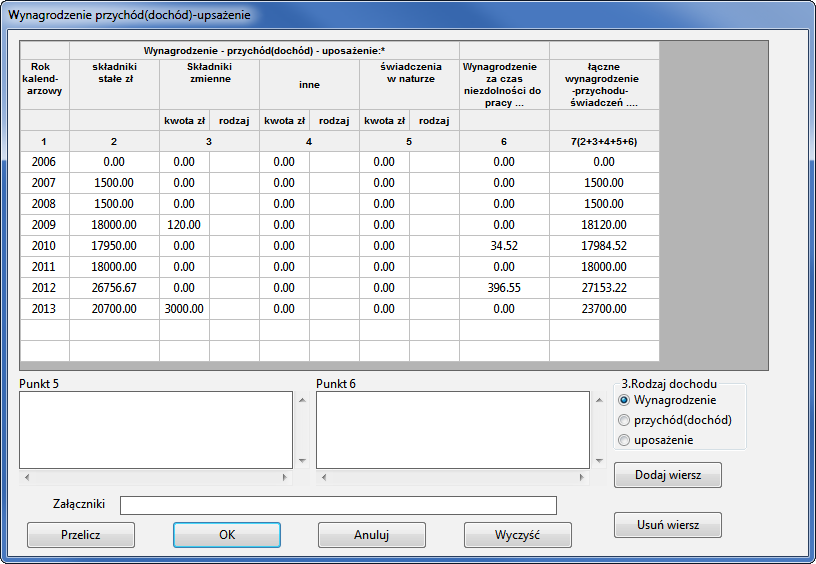The height and width of the screenshot is (564, 816).
Task: Select the 2012 sick-pay cell 396.55
Action: pyautogui.click(x=504, y=288)
